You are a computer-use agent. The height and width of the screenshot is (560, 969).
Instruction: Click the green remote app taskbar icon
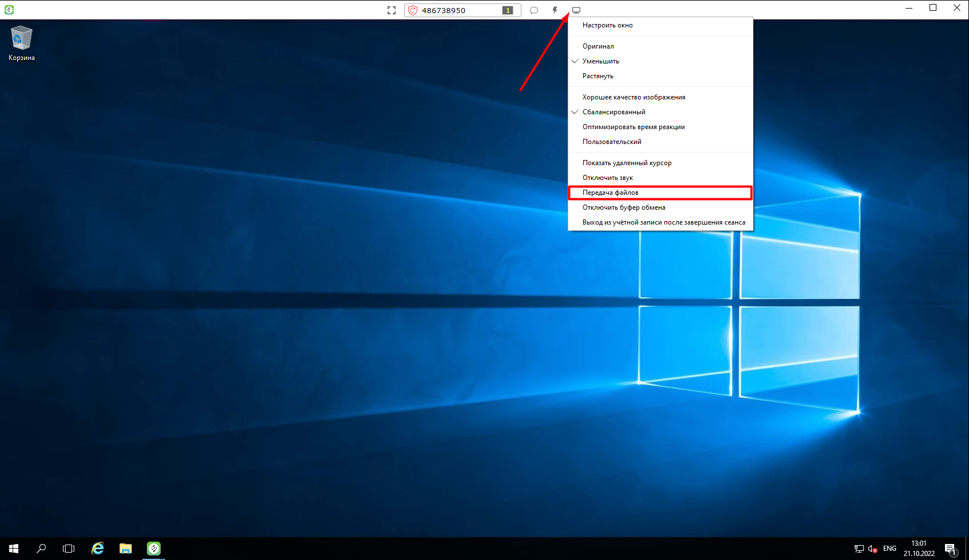(154, 549)
